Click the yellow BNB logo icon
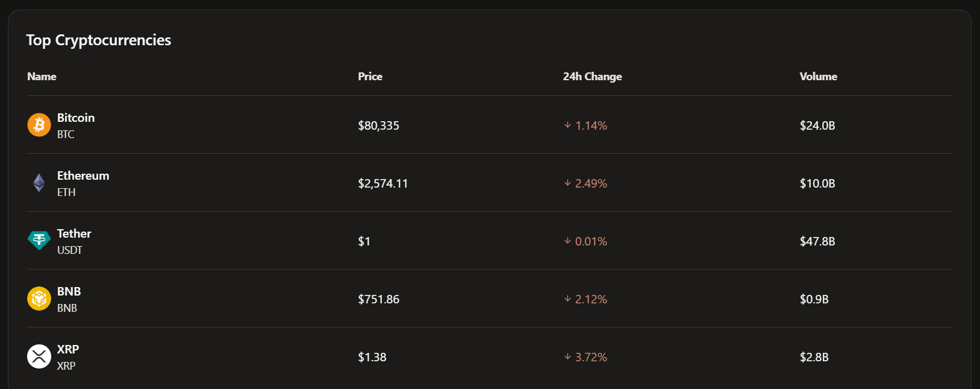 (39, 299)
